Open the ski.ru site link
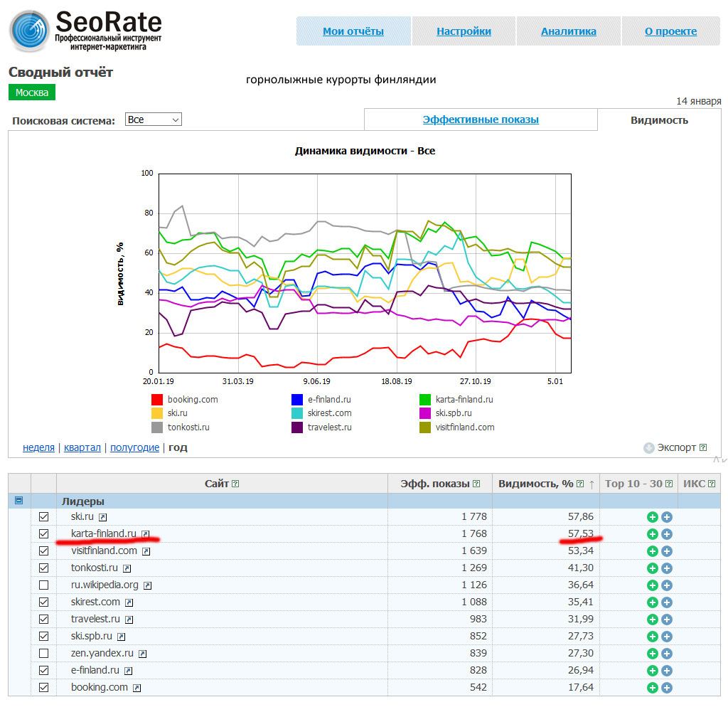 tap(82, 516)
